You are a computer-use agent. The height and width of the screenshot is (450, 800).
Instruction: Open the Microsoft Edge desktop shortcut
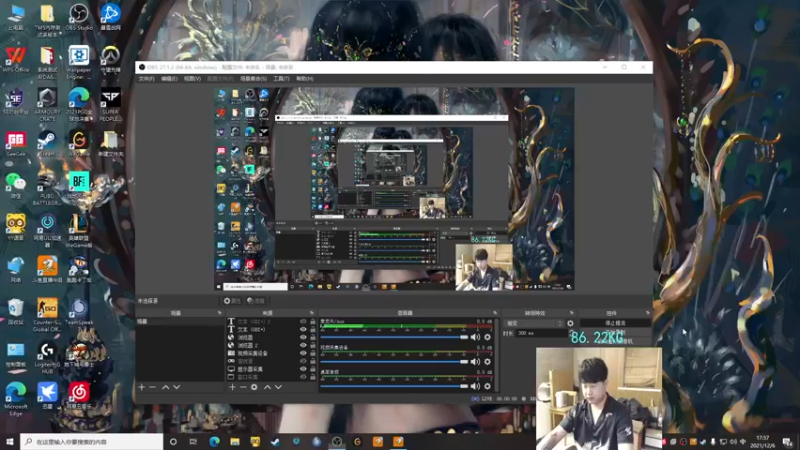16,399
